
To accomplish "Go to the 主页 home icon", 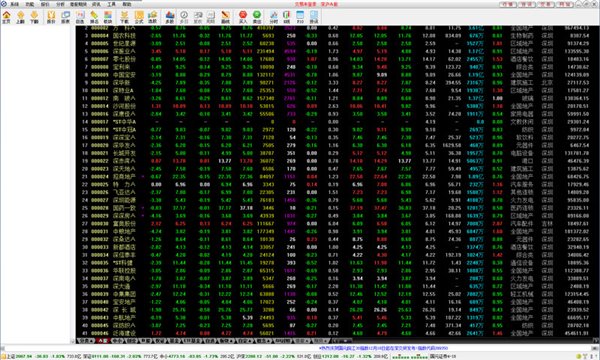I will click(x=7, y=17).
